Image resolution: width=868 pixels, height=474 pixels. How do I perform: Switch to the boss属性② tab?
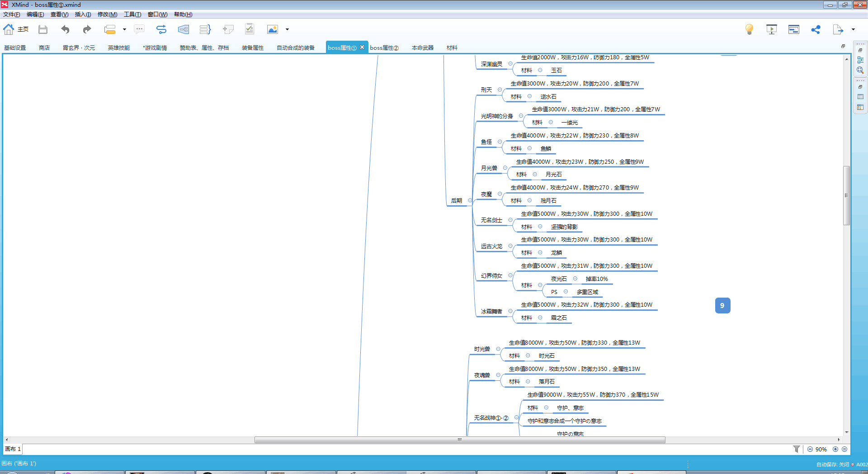(384, 48)
